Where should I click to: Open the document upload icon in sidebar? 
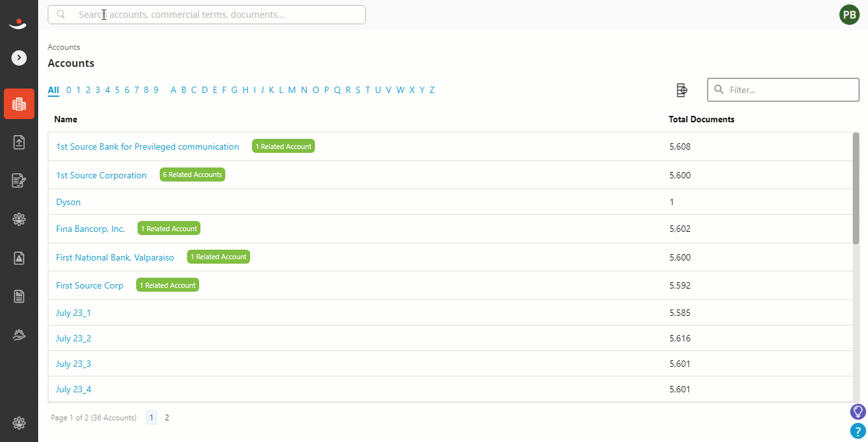(19, 143)
